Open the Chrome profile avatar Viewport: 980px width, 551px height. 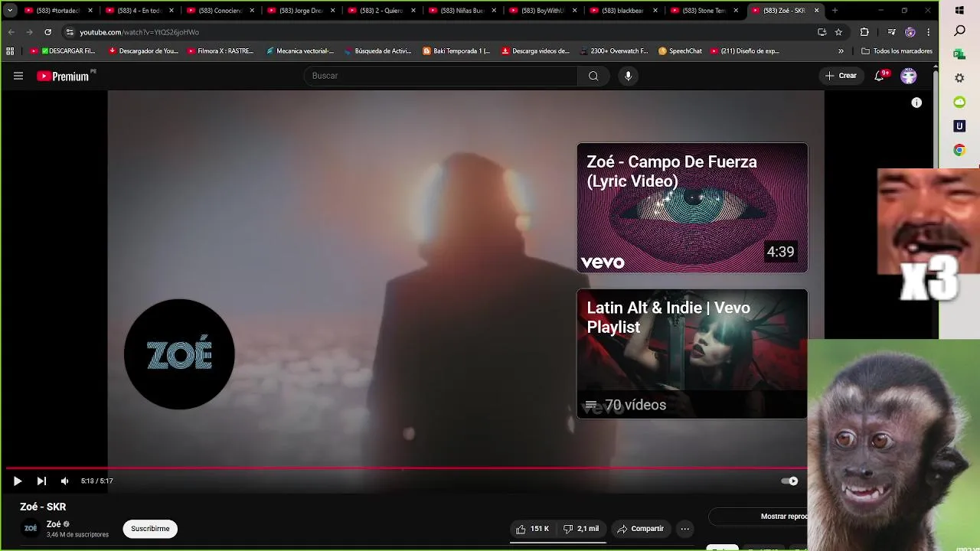point(910,32)
